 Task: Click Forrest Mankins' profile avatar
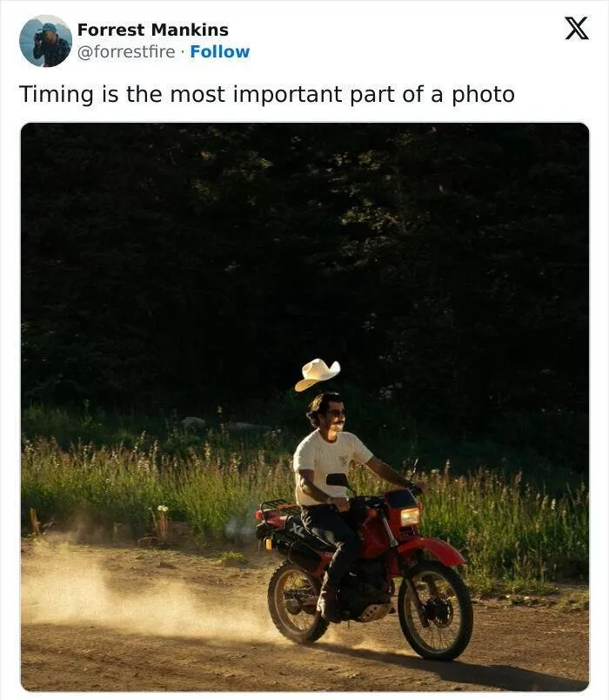coord(45,41)
